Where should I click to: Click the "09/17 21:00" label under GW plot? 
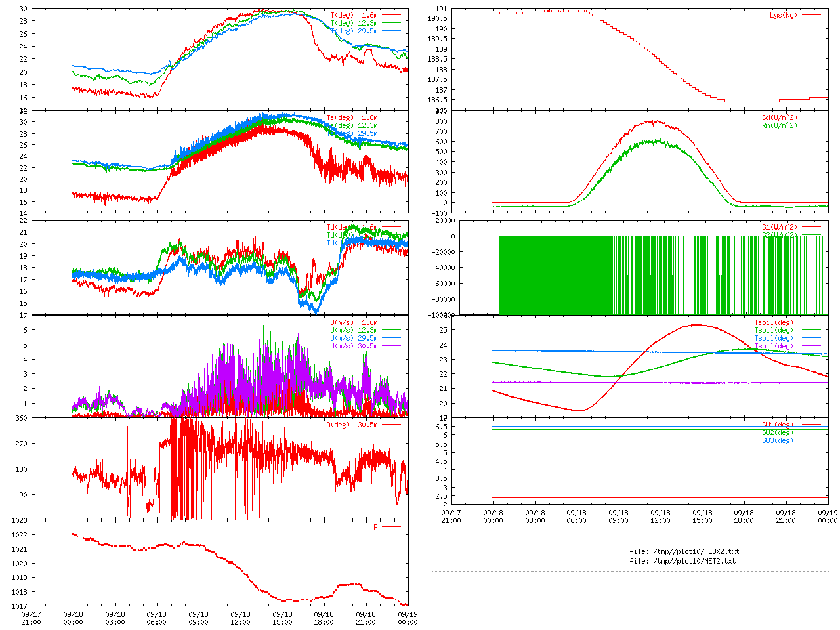point(451,516)
